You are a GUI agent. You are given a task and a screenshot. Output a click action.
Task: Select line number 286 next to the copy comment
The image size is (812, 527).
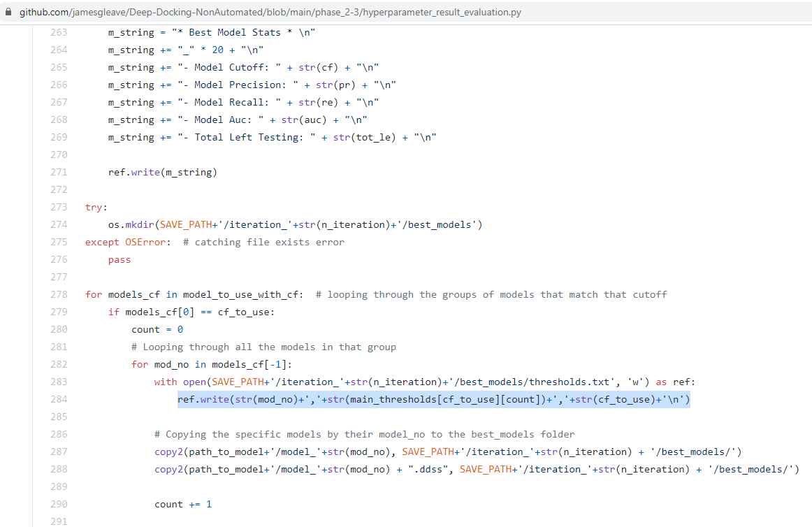[59, 433]
